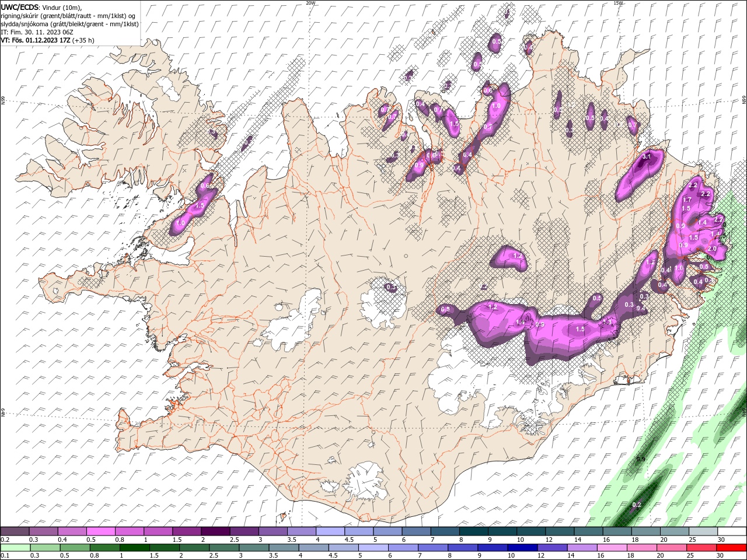Image resolution: width=747 pixels, height=560 pixels.
Task: Click the '0.2' label in top legend row
Action: click(5, 540)
